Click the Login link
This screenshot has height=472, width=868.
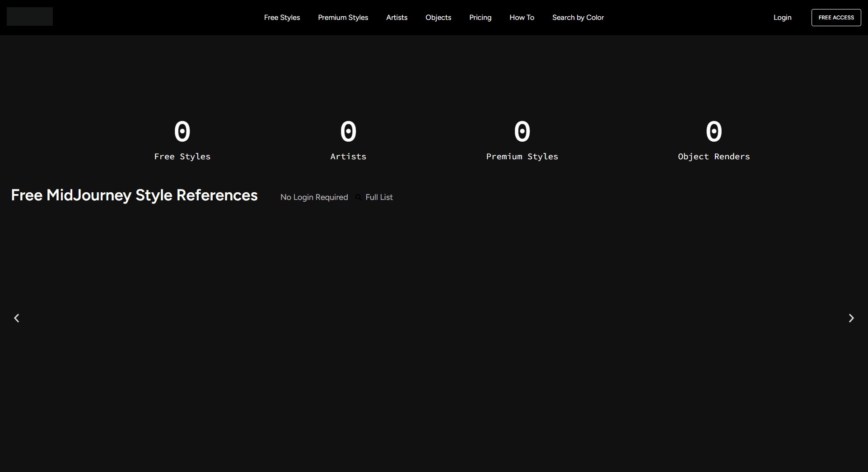pos(782,18)
